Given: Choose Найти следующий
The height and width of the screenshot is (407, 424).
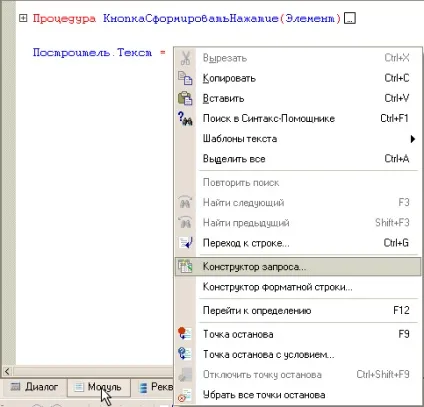Looking at the screenshot, I should coord(298,203).
